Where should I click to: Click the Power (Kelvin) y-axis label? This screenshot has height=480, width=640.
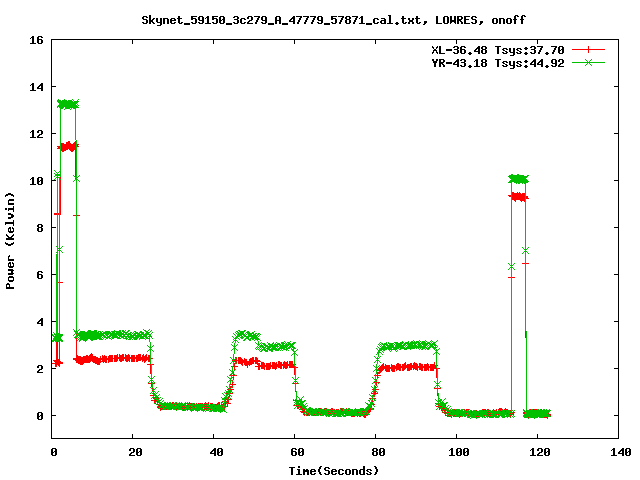10,241
